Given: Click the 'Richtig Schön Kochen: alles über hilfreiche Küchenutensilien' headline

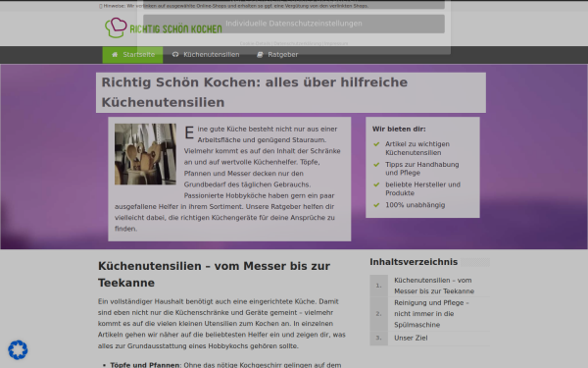Looking at the screenshot, I should pos(254,92).
